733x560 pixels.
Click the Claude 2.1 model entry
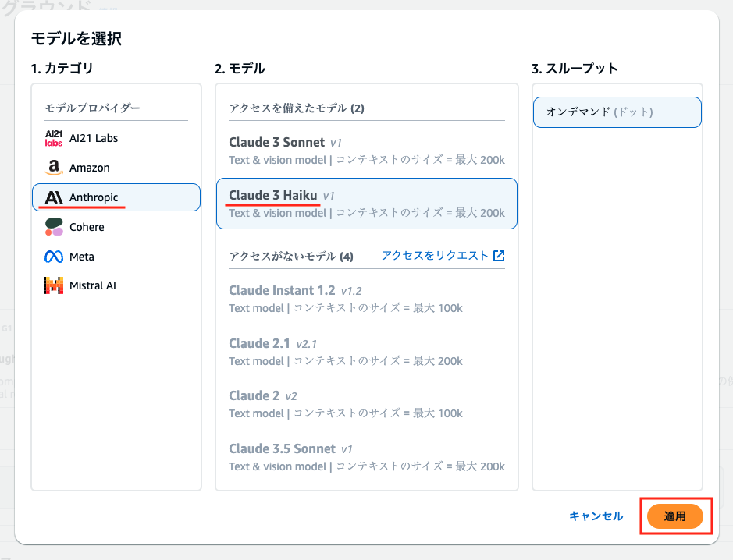coord(367,352)
